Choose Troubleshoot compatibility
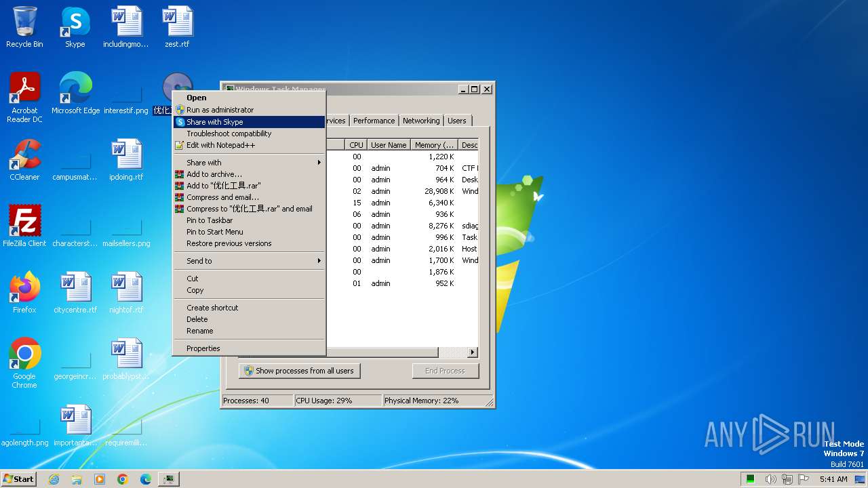Screen dimensions: 868x488 coord(250,134)
